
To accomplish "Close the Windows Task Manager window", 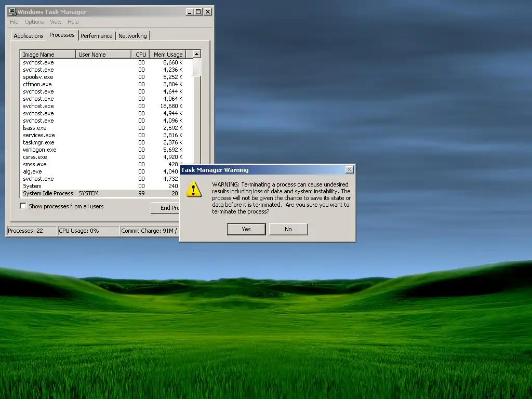I will (x=208, y=12).
